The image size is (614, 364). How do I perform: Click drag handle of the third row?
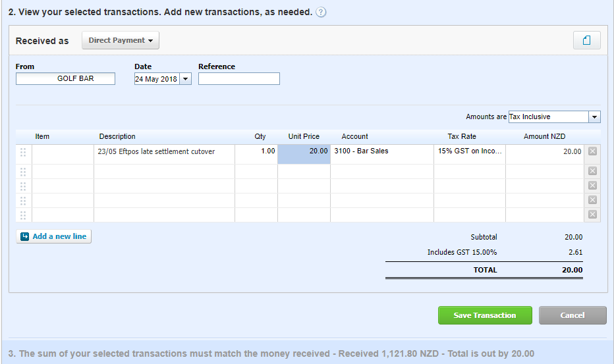[x=23, y=186]
